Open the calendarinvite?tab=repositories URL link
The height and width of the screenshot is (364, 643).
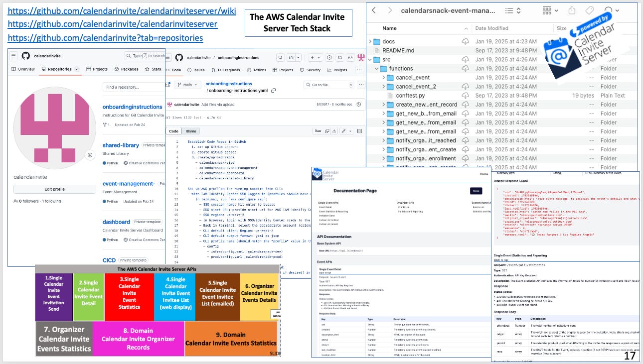[106, 37]
